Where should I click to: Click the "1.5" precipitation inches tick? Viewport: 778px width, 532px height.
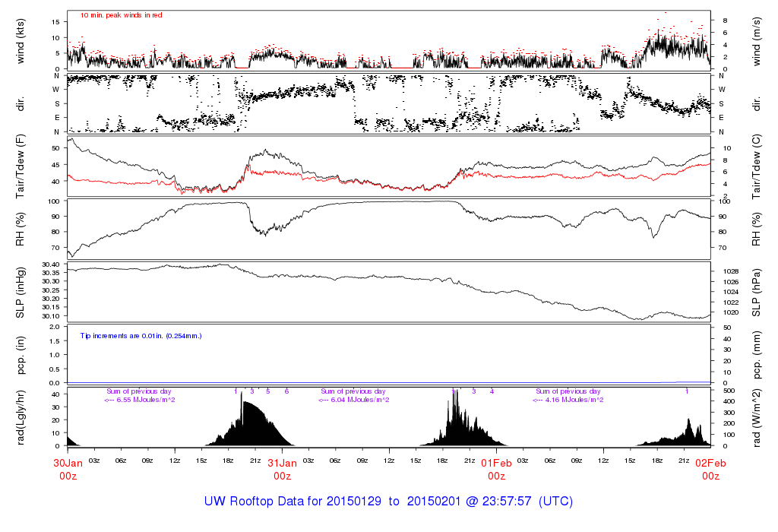pos(55,341)
